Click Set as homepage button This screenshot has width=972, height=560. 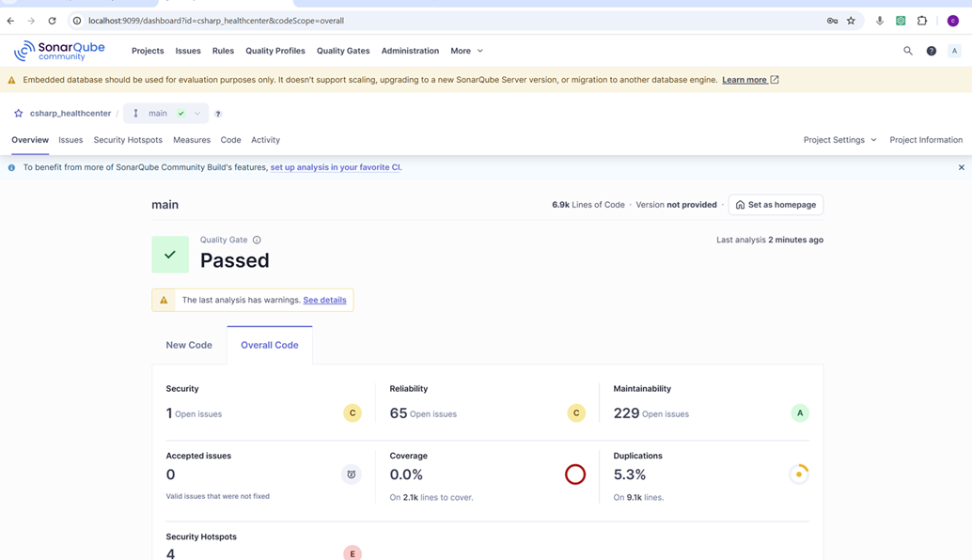(x=776, y=205)
